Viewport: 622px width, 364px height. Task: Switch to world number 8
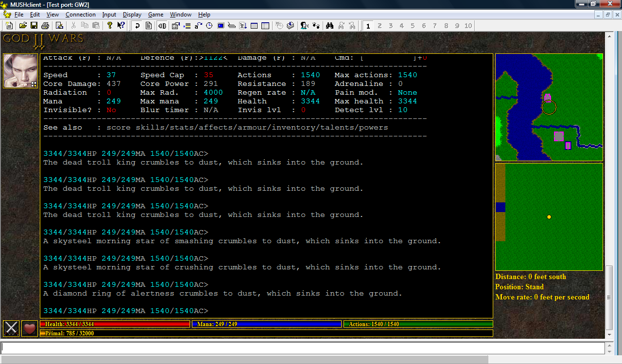click(446, 26)
